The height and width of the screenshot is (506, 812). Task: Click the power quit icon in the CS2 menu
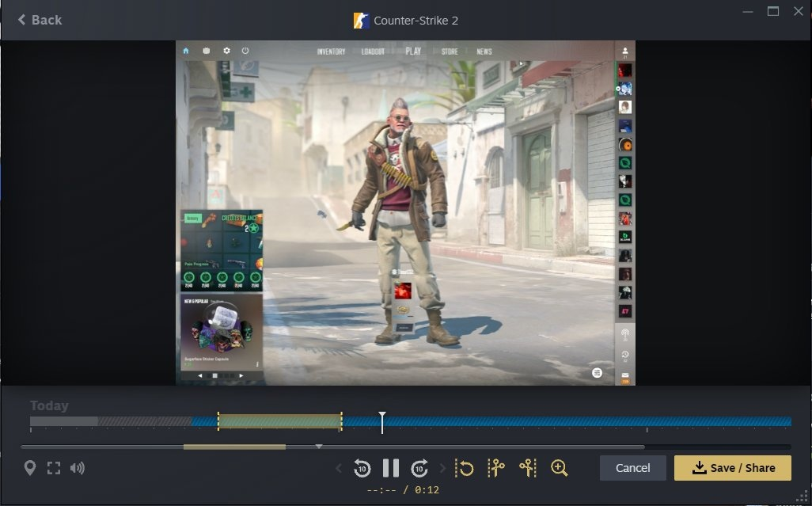(245, 51)
